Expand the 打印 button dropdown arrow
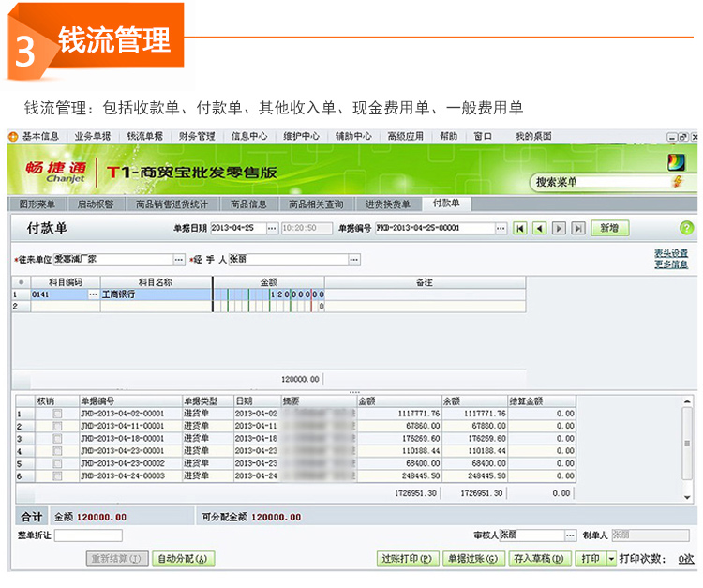Screen dimensions: 703x588 pyautogui.click(x=611, y=559)
